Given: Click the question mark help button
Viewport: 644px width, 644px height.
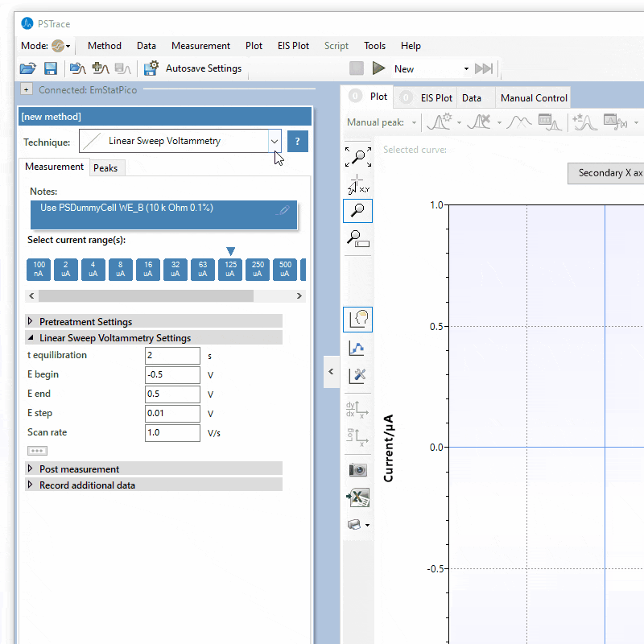Looking at the screenshot, I should [x=297, y=140].
